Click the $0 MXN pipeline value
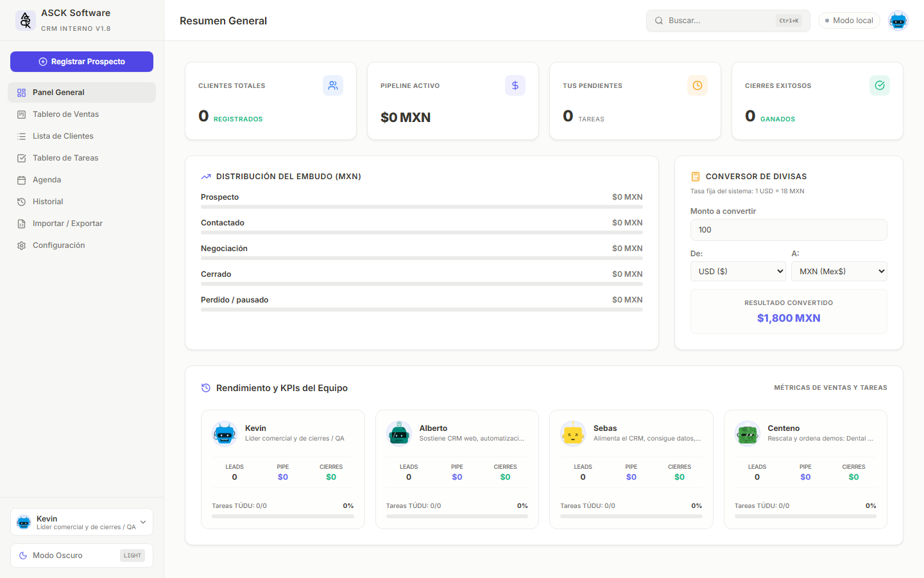This screenshot has height=578, width=924. click(x=406, y=118)
